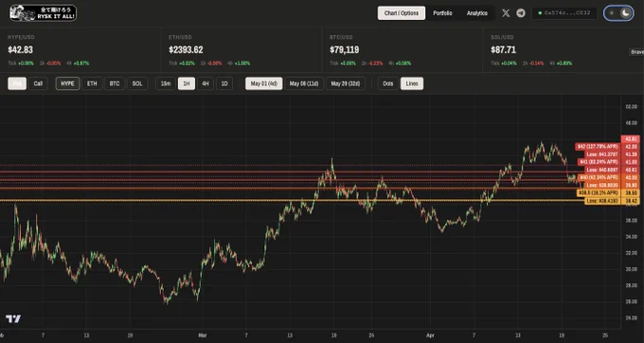Click the Loss label at 38.42
Viewport: 644px width, 343px height.
point(602,201)
